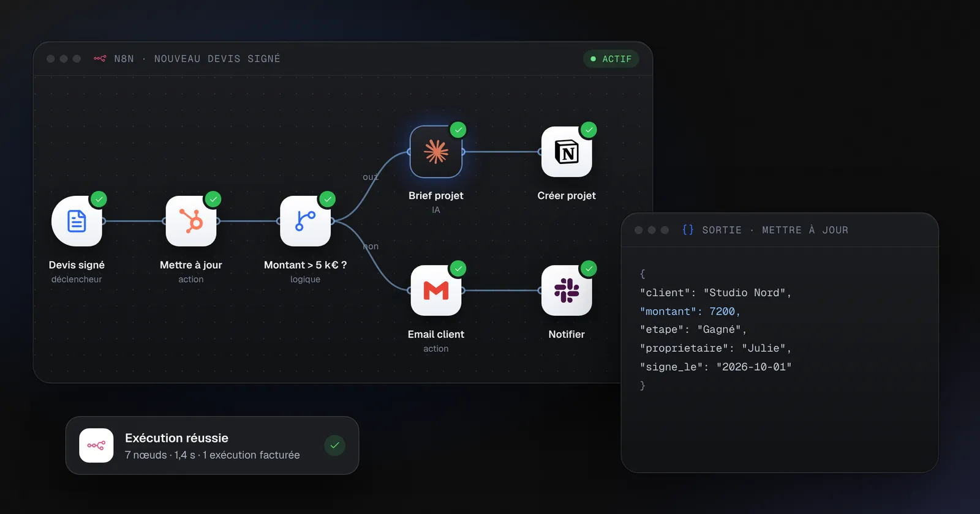The height and width of the screenshot is (514, 980).
Task: Click the Montant > 5 k€ ? label
Action: click(x=305, y=265)
